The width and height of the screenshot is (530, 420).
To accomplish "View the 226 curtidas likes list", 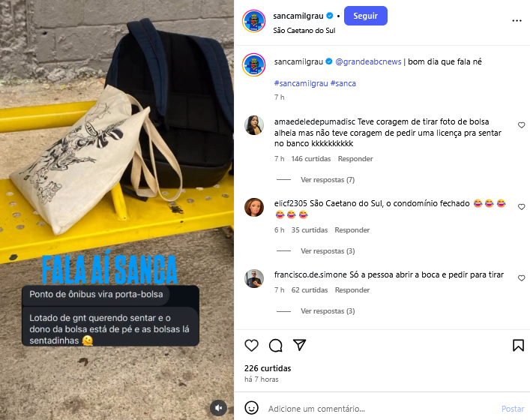I will 268,368.
